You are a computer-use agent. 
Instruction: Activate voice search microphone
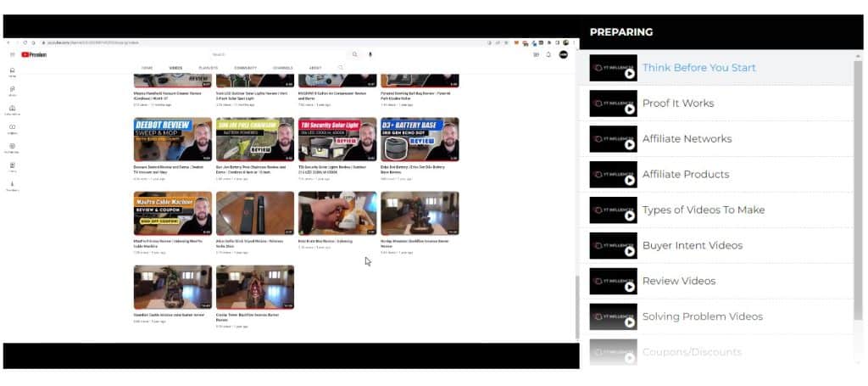(370, 54)
